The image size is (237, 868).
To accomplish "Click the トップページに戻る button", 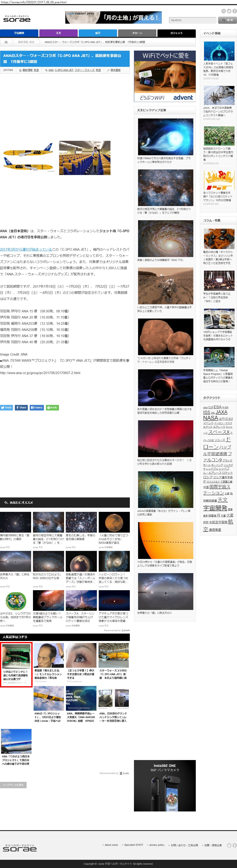I will (x=13, y=785).
